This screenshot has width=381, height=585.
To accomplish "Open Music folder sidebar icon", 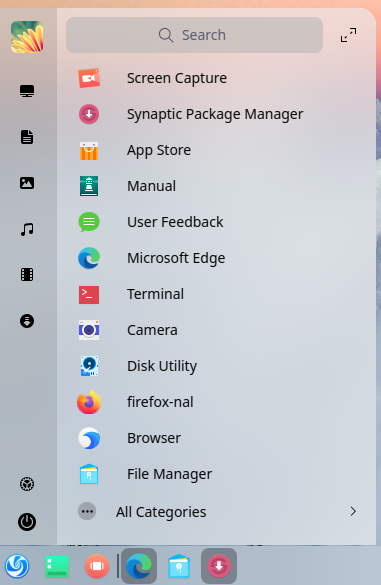I will point(27,229).
